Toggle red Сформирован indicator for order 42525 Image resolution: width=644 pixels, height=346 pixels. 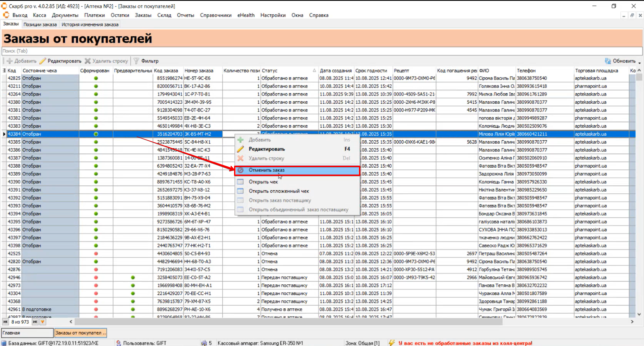(x=96, y=254)
